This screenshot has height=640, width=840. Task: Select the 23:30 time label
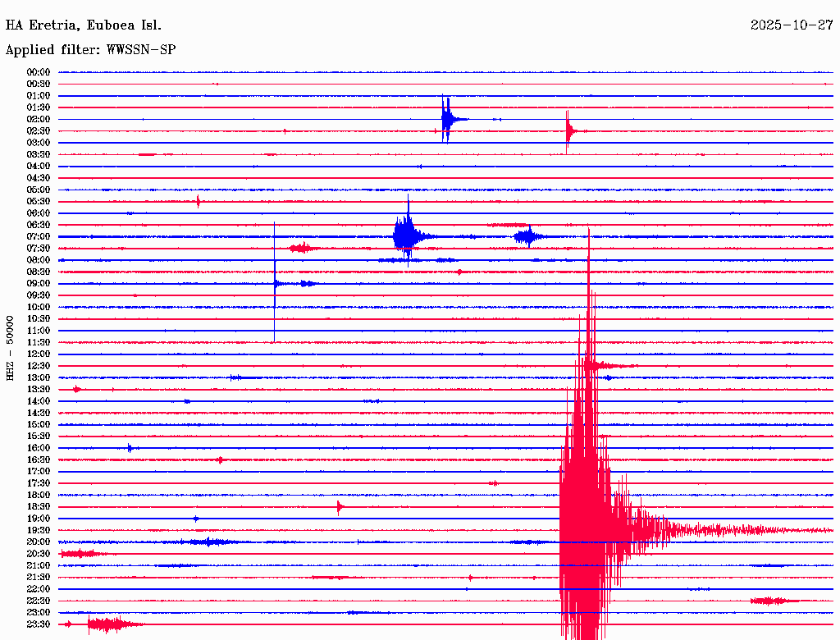[x=39, y=624]
